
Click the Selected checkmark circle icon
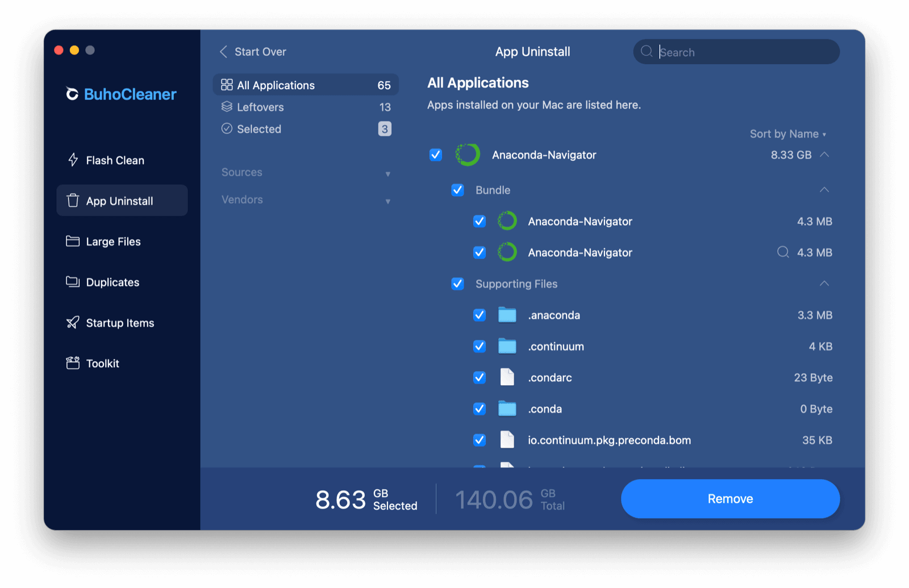pos(227,128)
